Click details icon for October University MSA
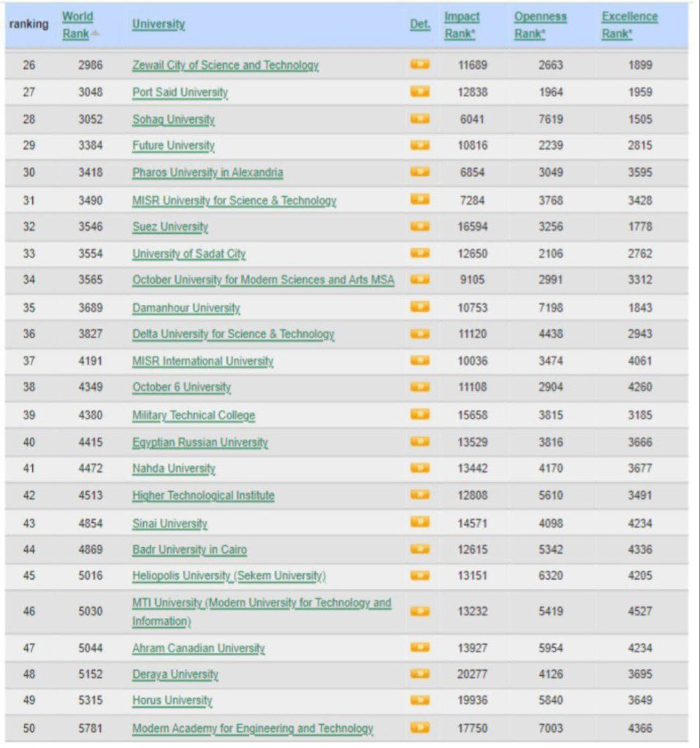 (x=420, y=279)
